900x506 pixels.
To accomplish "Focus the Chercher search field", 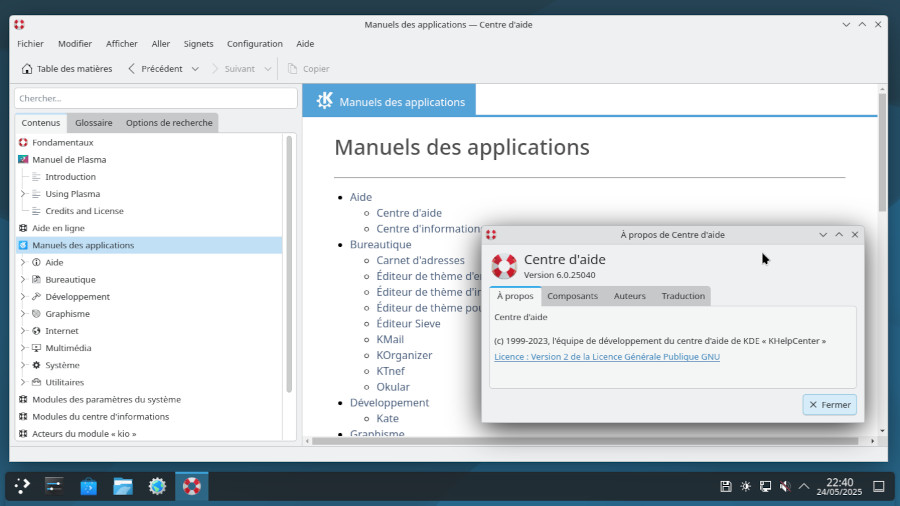I will click(156, 98).
